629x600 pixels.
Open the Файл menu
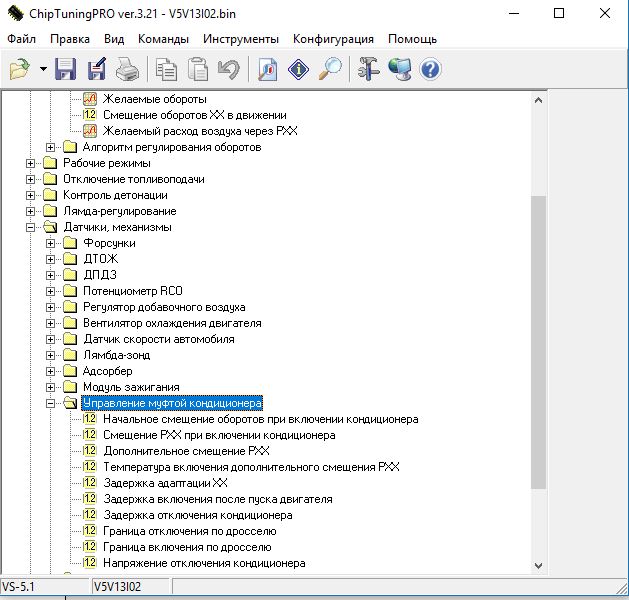coord(21,39)
